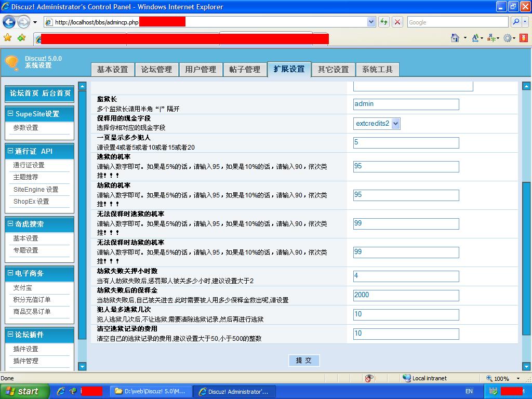This screenshot has width=532, height=399.
Task: Click the red toolbar icon at far right
Action: 524,38
